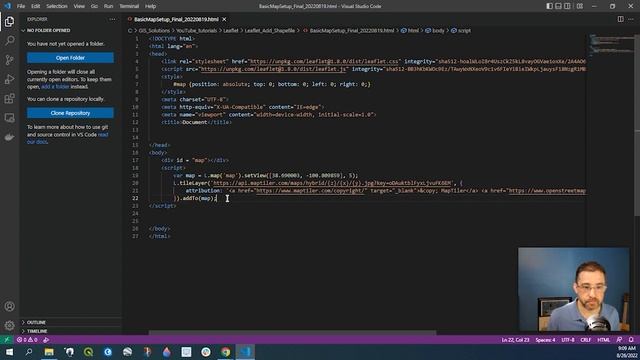
Task: Open editor More Actions ellipsis
Action: tap(631, 19)
